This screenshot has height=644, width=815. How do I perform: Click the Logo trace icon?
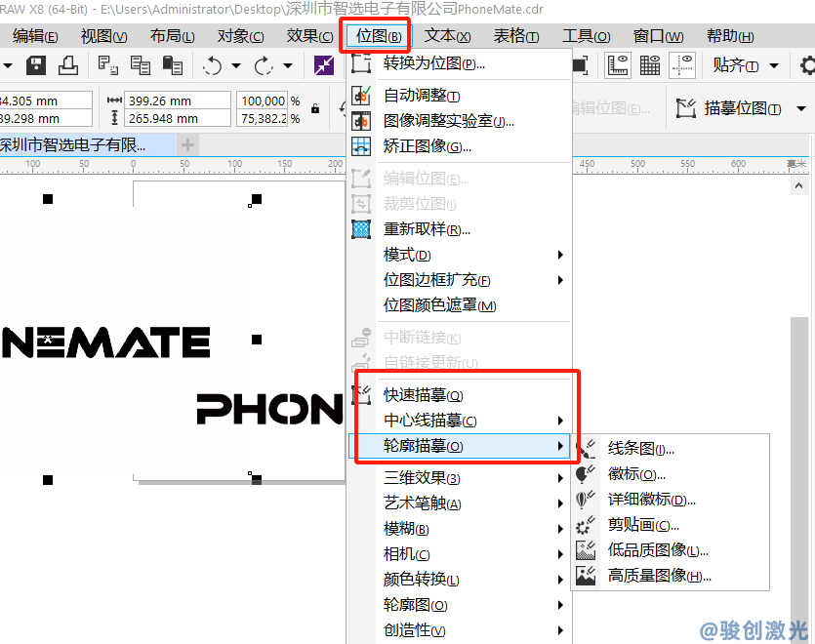(586, 474)
